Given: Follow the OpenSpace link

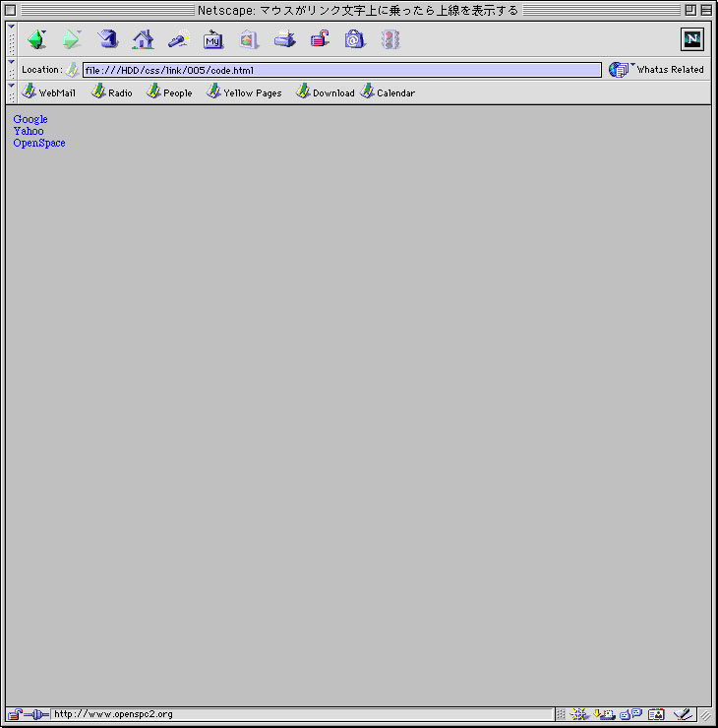Looking at the screenshot, I should (x=39, y=143).
